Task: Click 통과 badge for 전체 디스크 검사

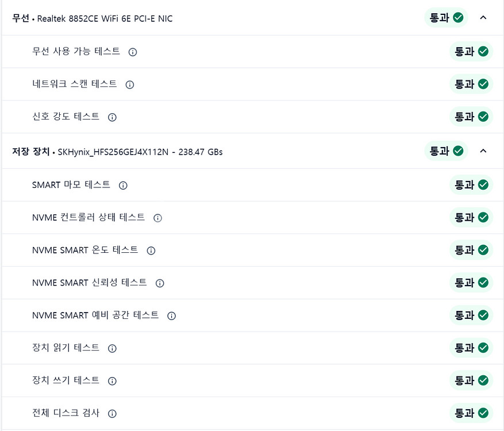Action: pos(471,413)
